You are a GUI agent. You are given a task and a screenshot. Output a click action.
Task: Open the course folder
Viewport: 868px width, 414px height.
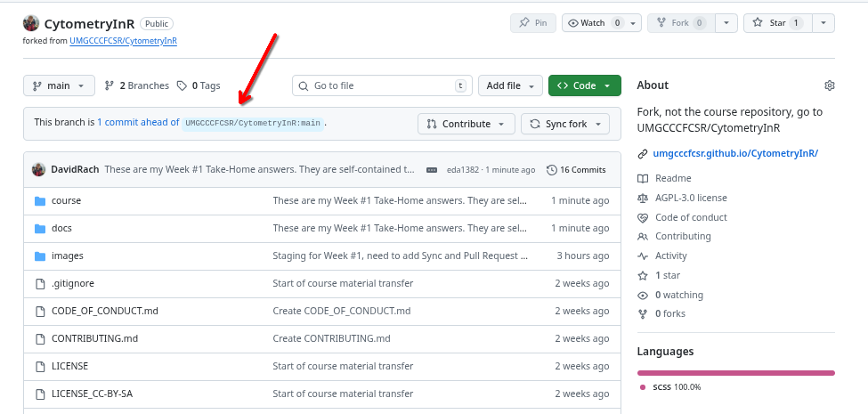pyautogui.click(x=66, y=200)
